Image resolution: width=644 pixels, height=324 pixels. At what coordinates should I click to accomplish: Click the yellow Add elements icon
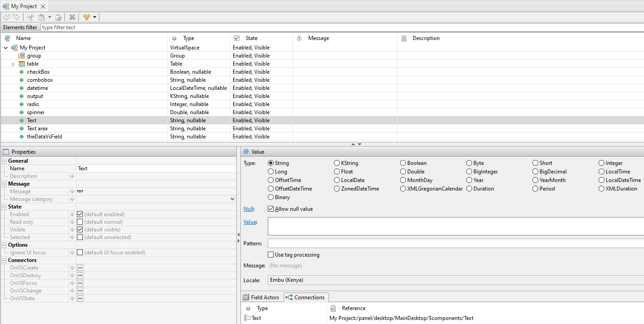coord(87,17)
